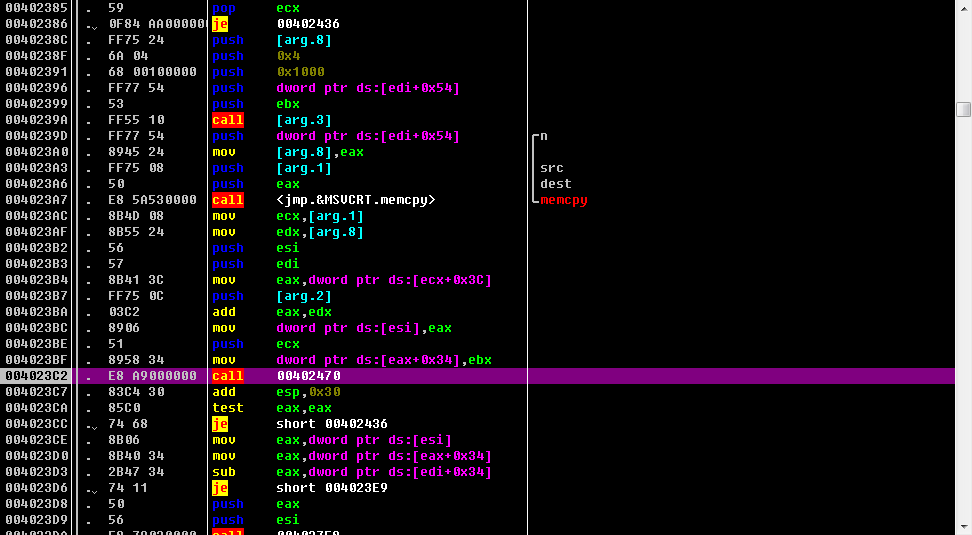
Task: Click the short 00402436 jump target
Action: [x=331, y=424]
